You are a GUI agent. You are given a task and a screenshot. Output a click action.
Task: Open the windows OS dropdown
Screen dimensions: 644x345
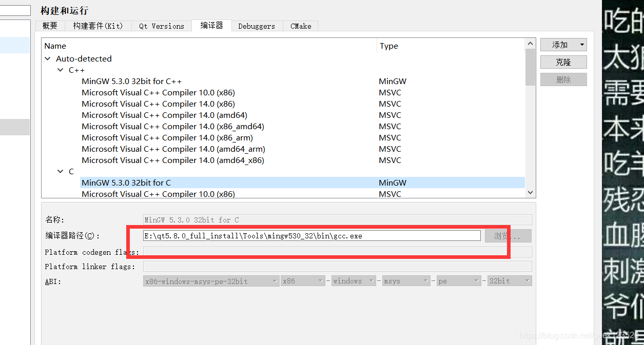coord(353,281)
